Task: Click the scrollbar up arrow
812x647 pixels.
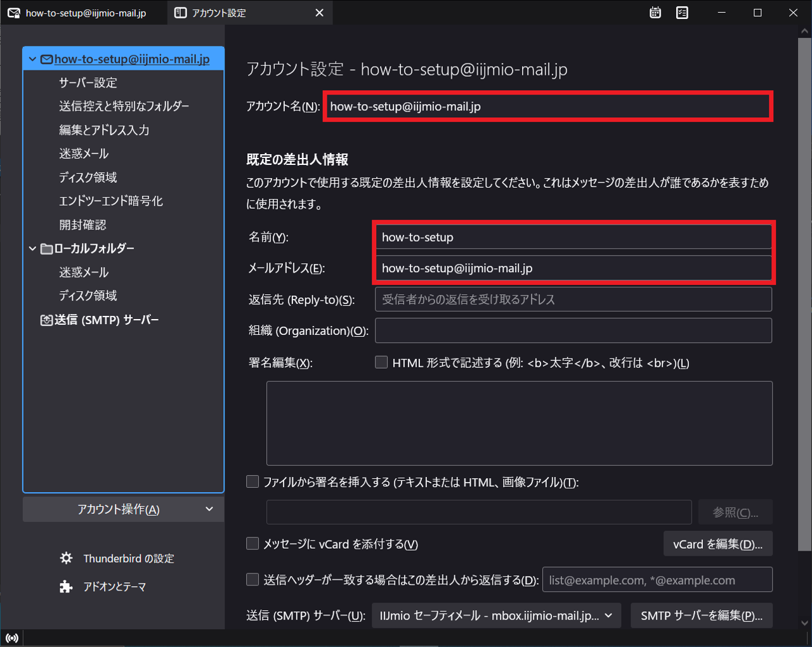Action: click(x=804, y=31)
